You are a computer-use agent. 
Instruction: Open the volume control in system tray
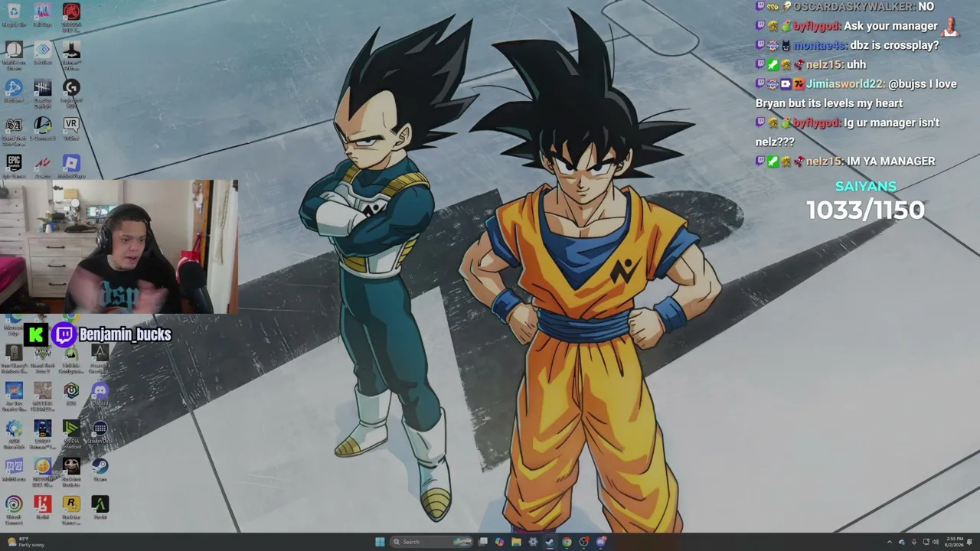pos(936,542)
